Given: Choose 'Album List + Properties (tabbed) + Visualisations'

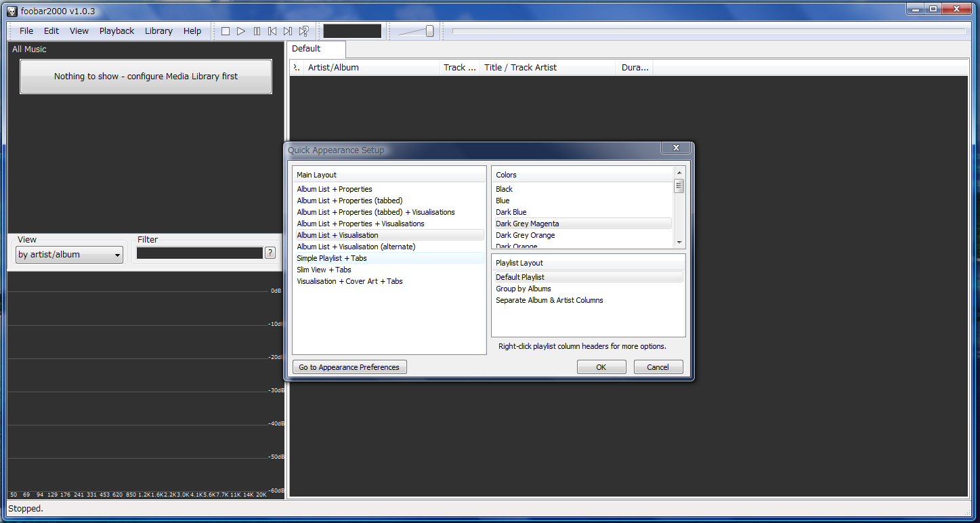Looking at the screenshot, I should [x=389, y=212].
